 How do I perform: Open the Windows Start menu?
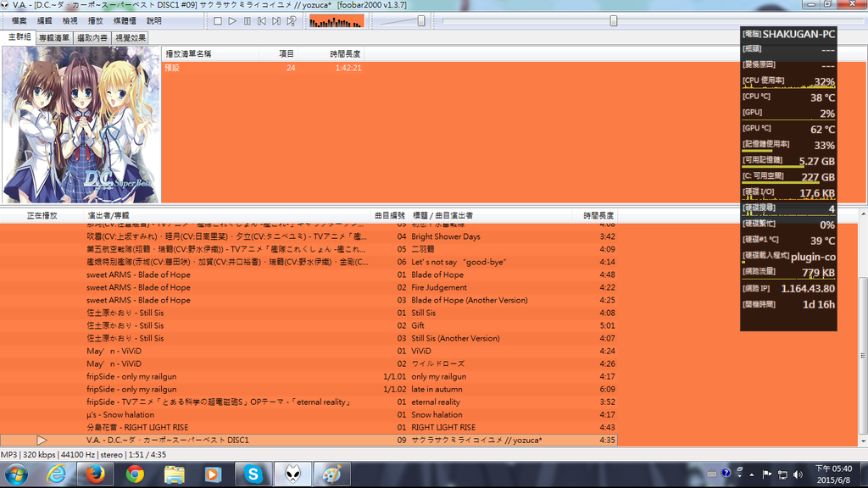17,474
